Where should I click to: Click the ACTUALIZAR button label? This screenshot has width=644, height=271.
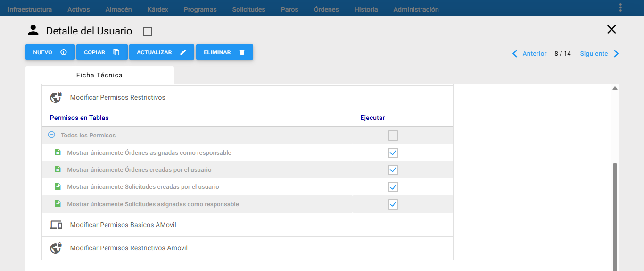(x=154, y=52)
